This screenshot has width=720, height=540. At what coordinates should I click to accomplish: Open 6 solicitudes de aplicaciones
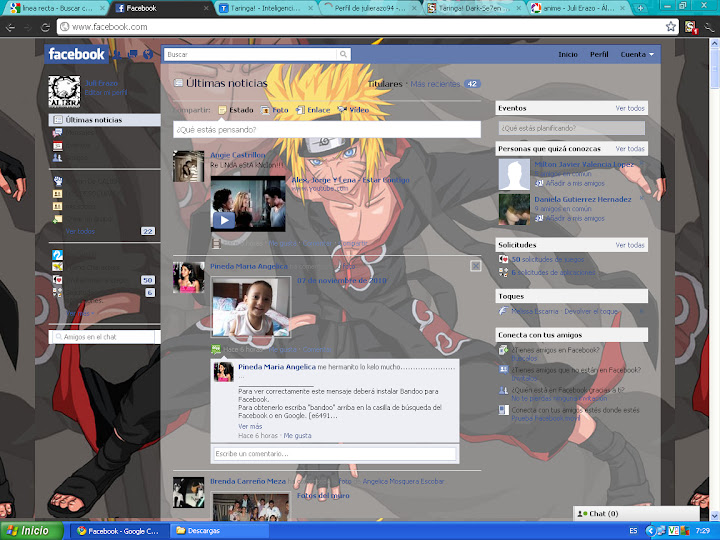(553, 272)
